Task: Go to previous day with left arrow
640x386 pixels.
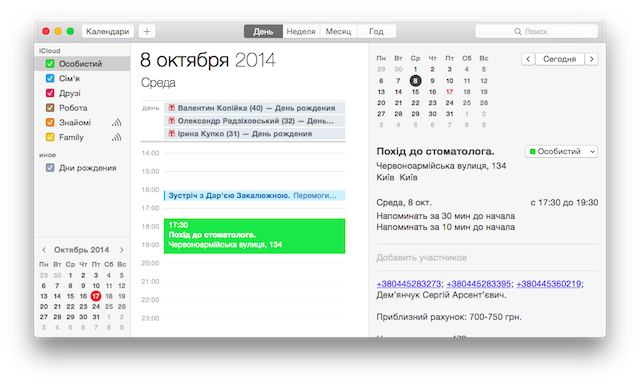Action: (x=528, y=59)
